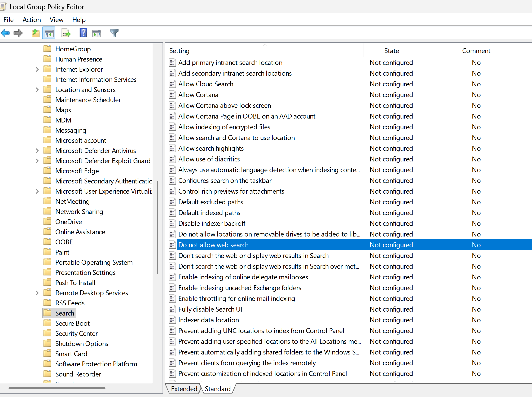Toggle the Action Pane toolbar icon

click(97, 33)
